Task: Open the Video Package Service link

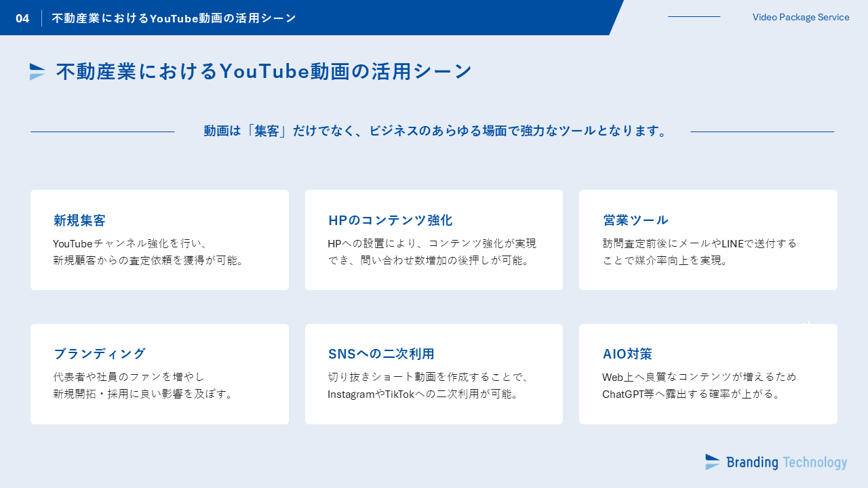Action: 801,18
